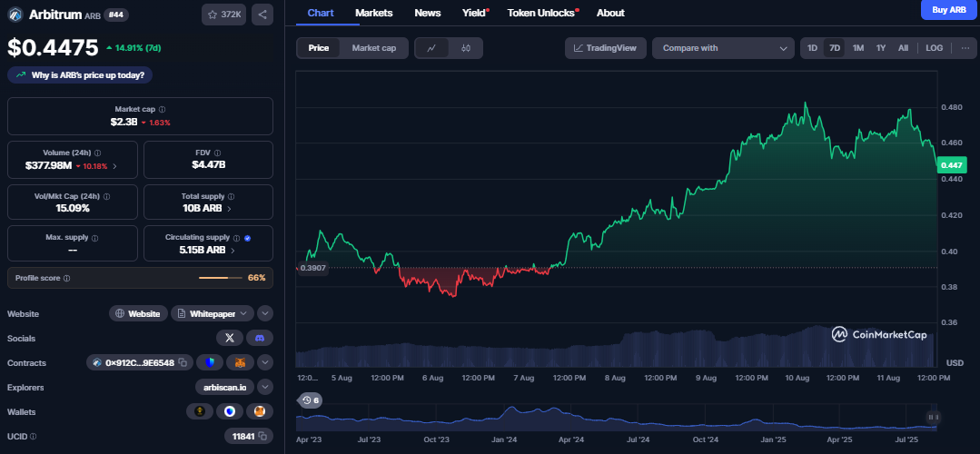Expand more contracts chevron
Screen dimensions: 980x454
[265, 362]
